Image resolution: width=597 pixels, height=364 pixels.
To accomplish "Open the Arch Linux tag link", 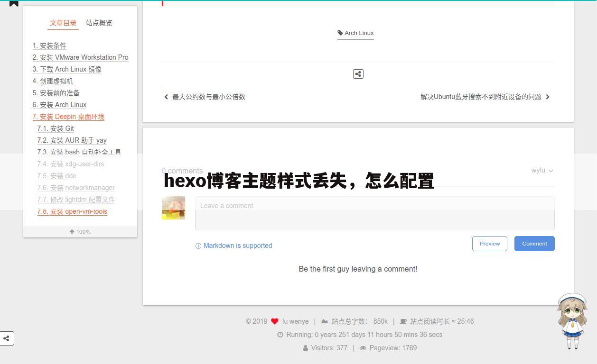I will click(x=359, y=33).
